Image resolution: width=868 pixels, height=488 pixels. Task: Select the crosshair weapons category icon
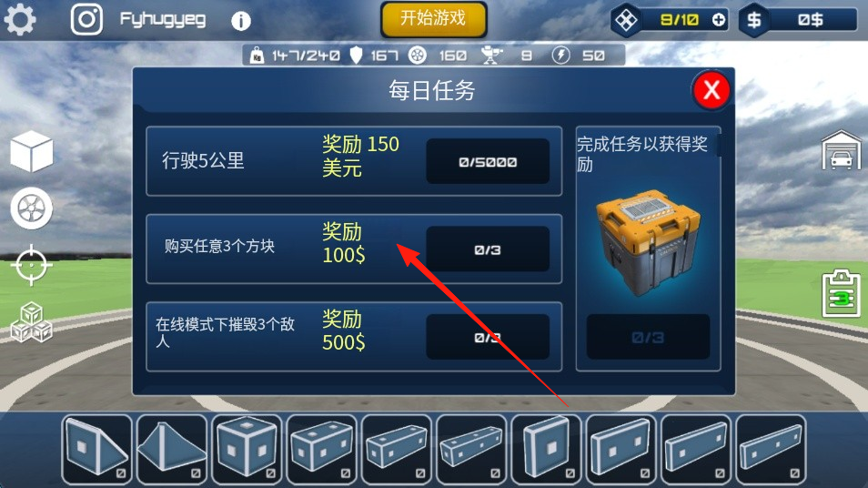(32, 265)
